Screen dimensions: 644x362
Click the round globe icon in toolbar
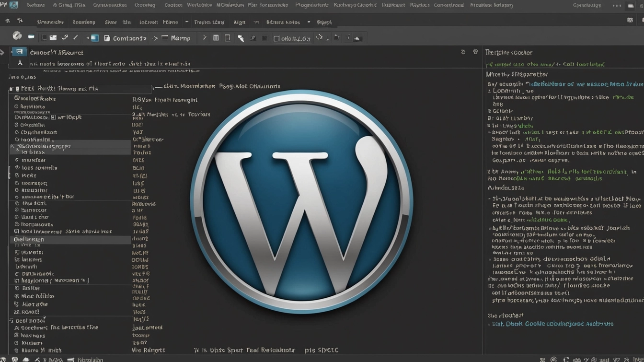click(17, 36)
